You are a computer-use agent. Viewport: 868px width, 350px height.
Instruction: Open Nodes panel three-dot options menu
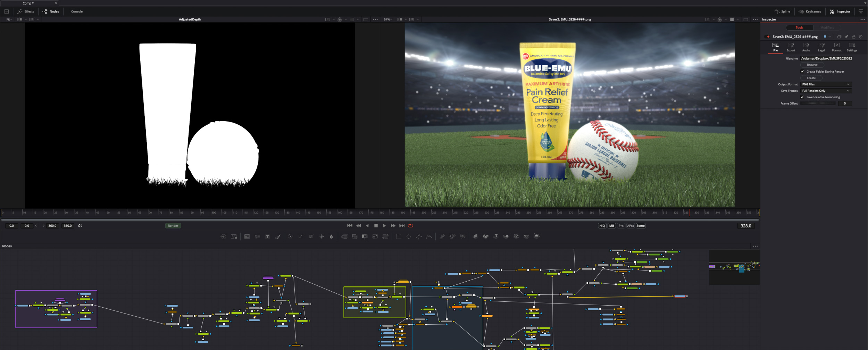click(x=755, y=246)
